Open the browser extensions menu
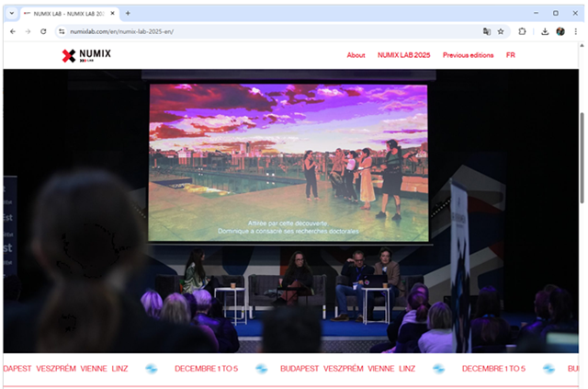588x389 pixels. coord(523,31)
